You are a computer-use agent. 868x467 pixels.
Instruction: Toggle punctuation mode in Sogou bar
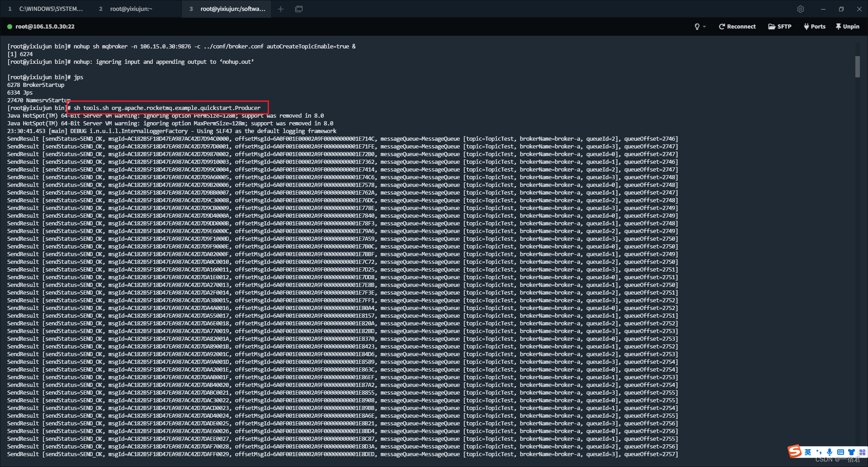point(819,452)
